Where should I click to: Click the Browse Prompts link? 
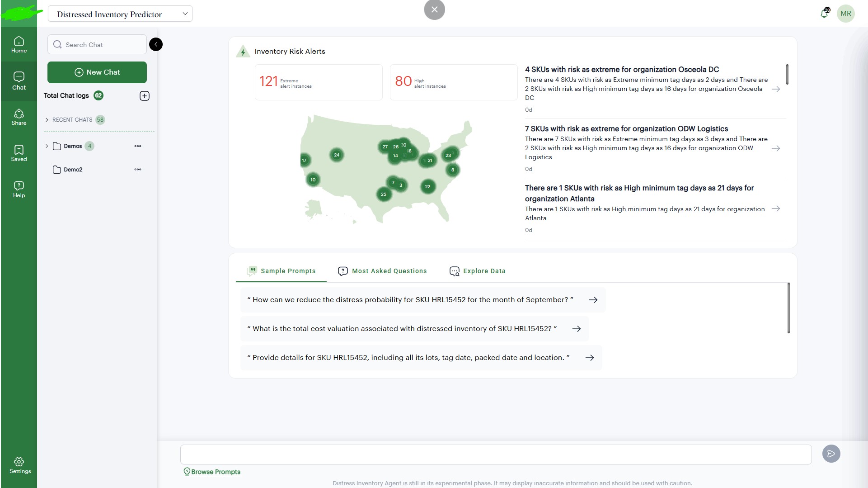click(212, 472)
